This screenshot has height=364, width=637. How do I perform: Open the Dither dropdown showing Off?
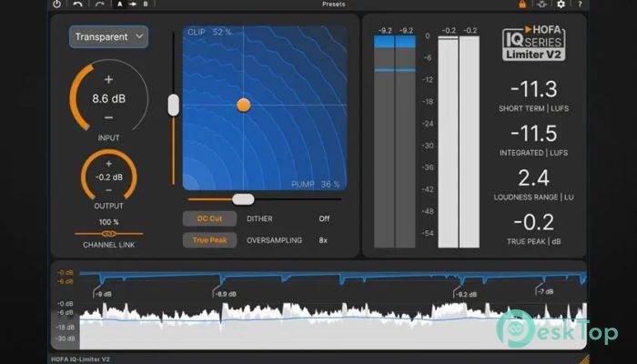(x=324, y=218)
